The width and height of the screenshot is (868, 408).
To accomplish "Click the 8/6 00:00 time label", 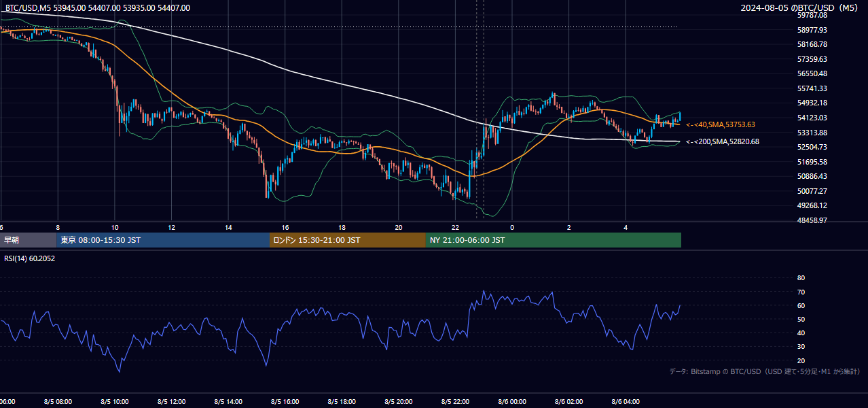I will [x=512, y=402].
